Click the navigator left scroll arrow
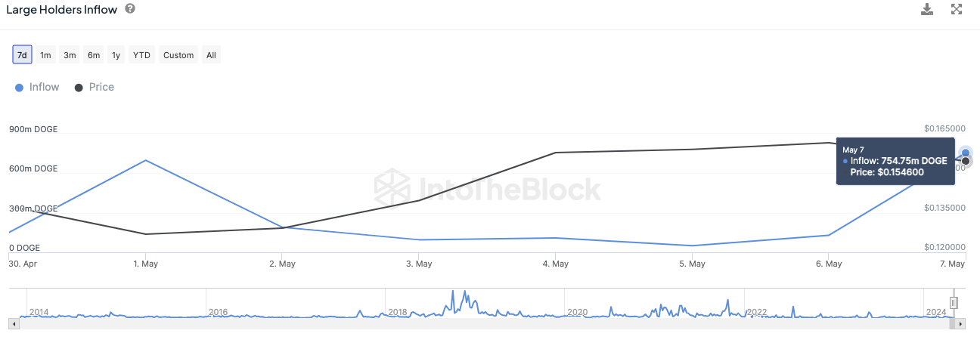The image size is (980, 349). point(13,323)
